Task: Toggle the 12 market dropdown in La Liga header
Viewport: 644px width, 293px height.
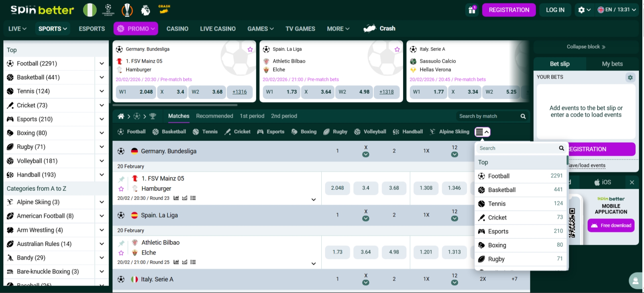Action: click(x=454, y=218)
